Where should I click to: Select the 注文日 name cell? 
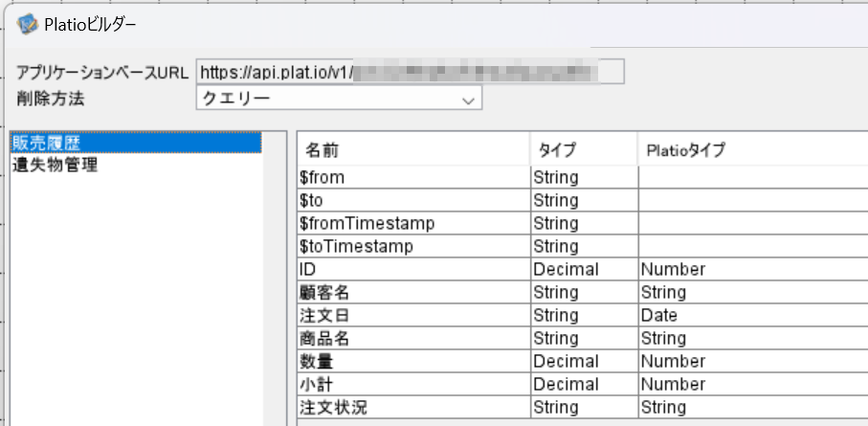pyautogui.click(x=413, y=316)
